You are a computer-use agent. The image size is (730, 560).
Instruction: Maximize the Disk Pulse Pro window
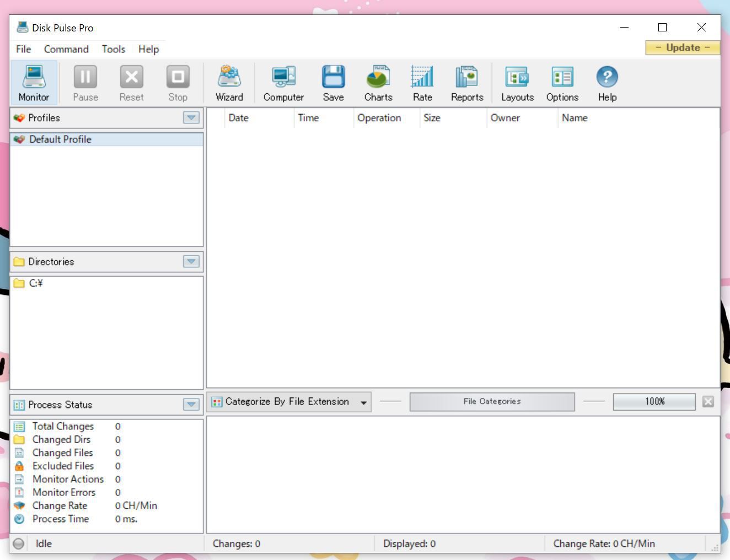(663, 28)
